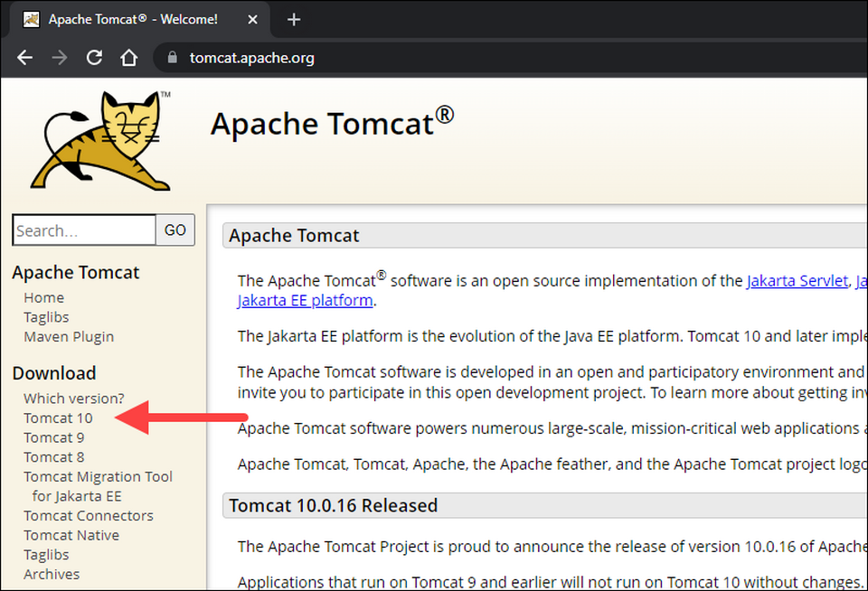The height and width of the screenshot is (591, 868).
Task: Click the browser back arrow
Action: (24, 58)
